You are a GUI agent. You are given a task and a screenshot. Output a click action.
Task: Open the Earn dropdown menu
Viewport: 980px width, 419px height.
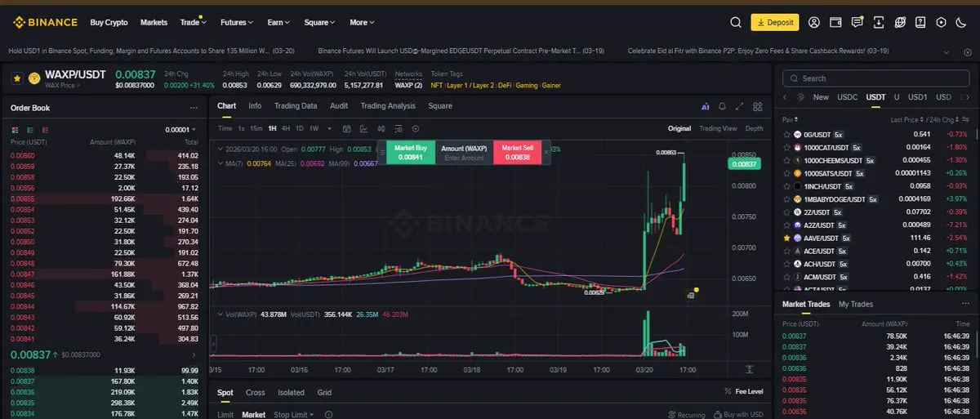coord(279,22)
